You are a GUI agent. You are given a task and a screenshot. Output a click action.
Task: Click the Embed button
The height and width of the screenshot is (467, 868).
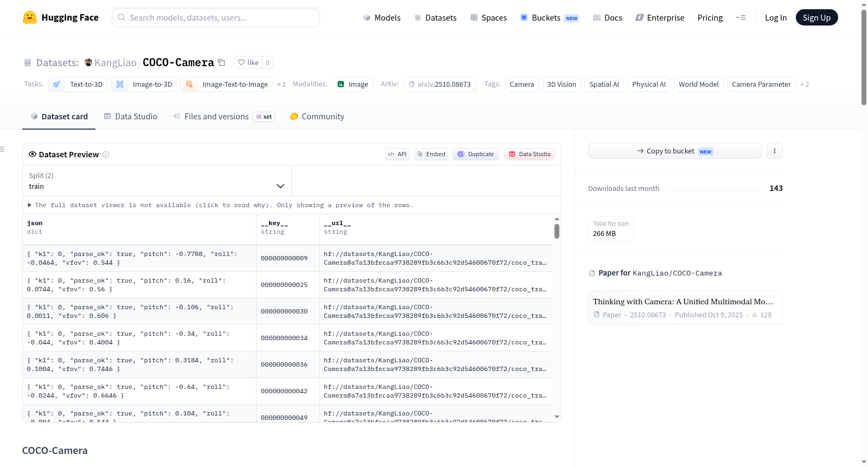click(431, 154)
